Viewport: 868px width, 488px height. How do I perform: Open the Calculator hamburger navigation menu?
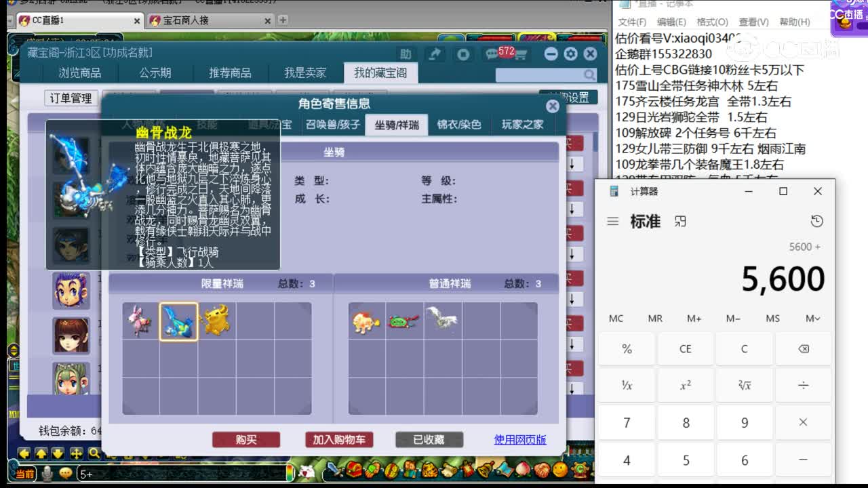612,221
